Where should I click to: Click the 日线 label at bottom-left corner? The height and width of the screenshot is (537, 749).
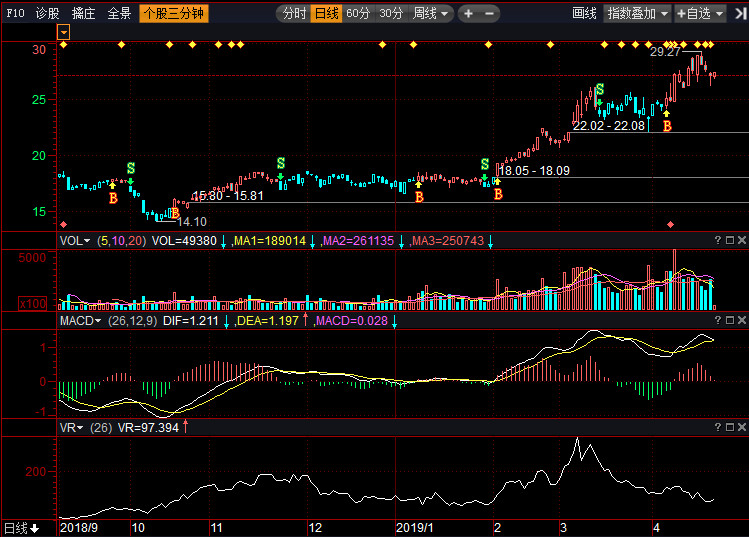pyautogui.click(x=20, y=528)
